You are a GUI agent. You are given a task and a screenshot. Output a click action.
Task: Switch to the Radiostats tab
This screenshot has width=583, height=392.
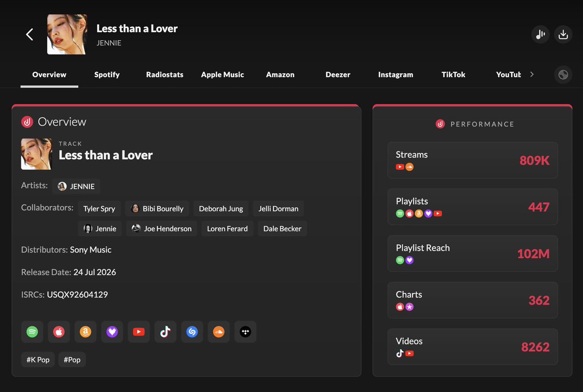tap(165, 74)
